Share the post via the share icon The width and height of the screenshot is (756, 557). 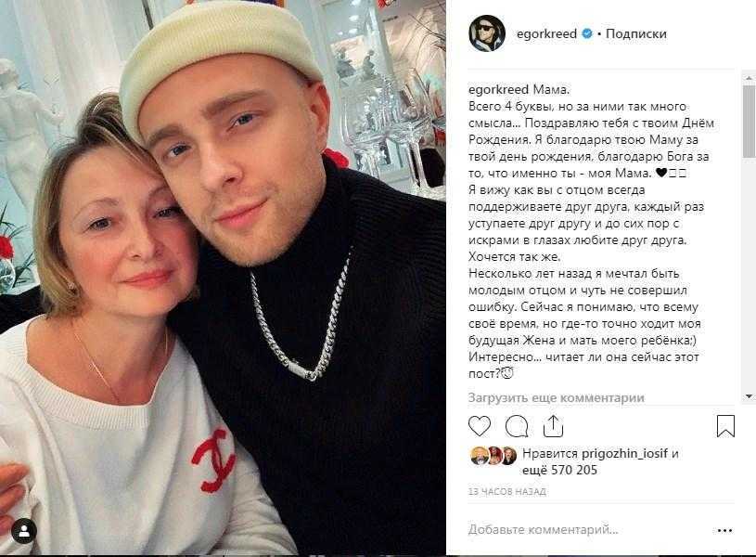click(x=553, y=426)
